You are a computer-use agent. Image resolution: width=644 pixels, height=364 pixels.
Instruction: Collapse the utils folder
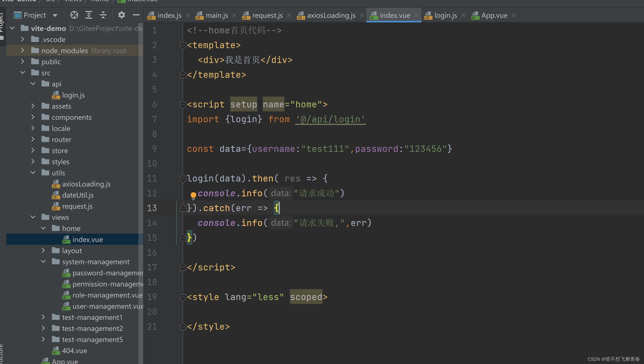(x=33, y=173)
